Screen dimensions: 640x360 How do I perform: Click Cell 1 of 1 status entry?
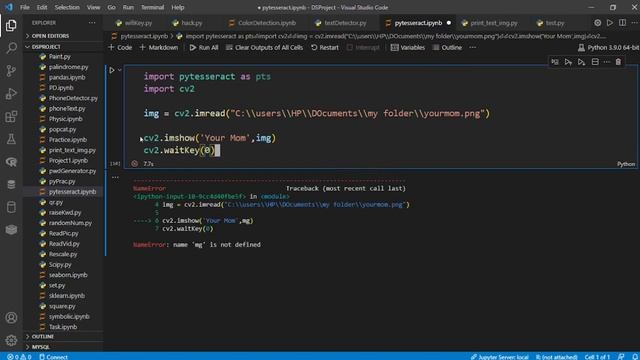tap(597, 357)
